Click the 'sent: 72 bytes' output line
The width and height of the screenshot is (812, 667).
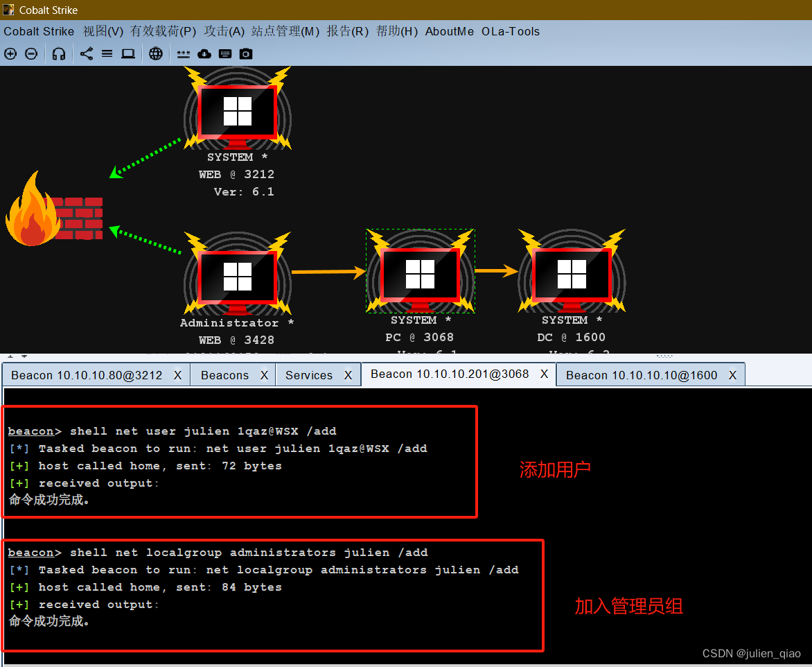coord(145,466)
